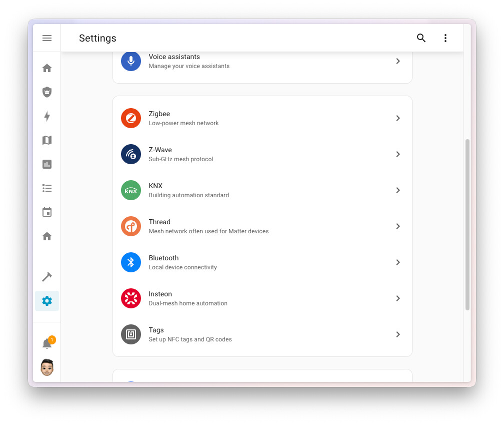Select the Settings gear in sidebar
Screen dimensions: 504x424
pyautogui.click(x=47, y=301)
